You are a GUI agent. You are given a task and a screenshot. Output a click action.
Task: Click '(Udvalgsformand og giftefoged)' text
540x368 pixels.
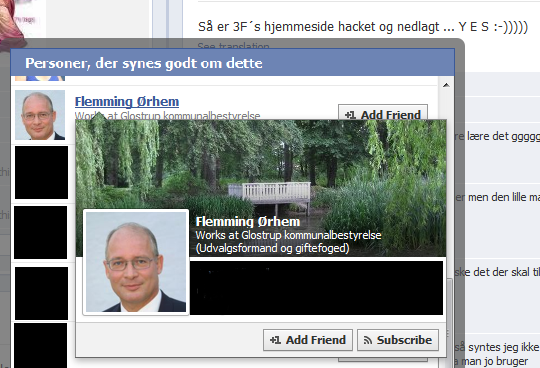272,248
